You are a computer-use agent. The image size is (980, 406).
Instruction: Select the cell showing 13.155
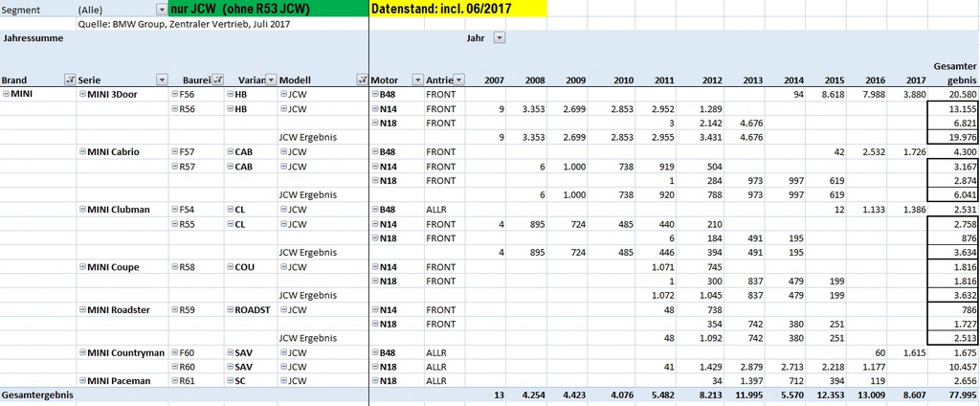pos(953,109)
